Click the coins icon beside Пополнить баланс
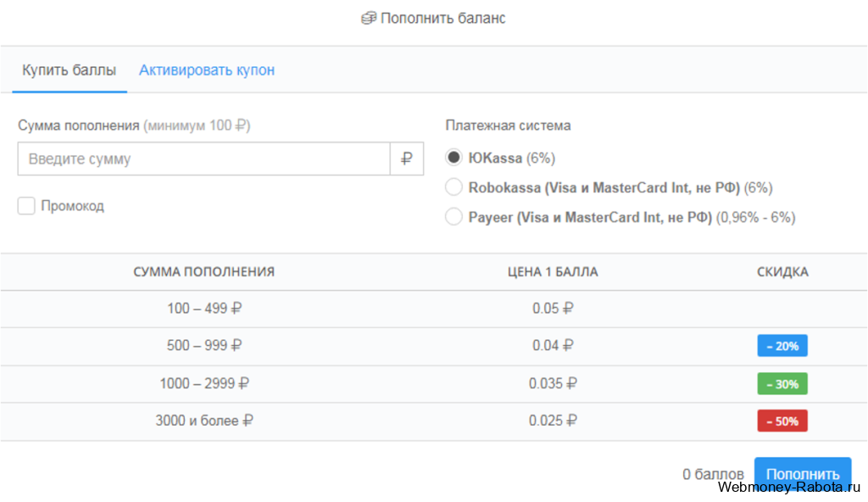Screen dimensions: 868x502 [369, 19]
